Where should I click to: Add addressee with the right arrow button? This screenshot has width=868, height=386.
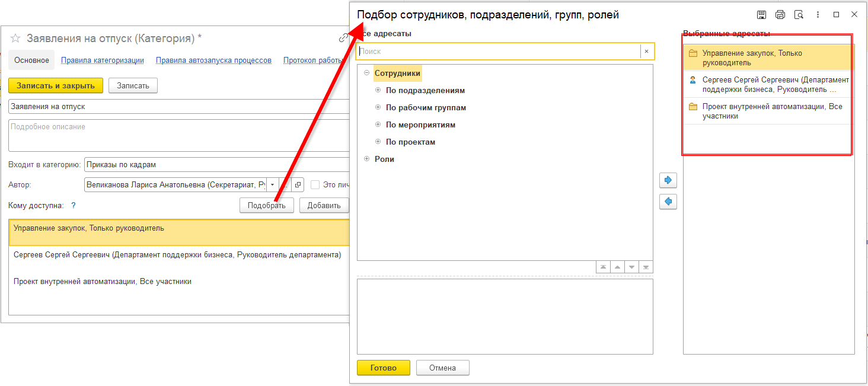click(668, 180)
